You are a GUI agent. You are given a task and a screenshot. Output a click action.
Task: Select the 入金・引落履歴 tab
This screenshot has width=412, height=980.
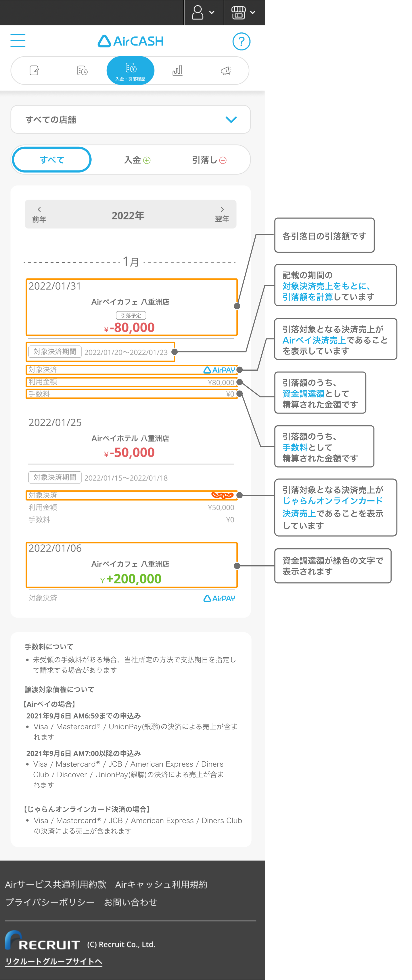[x=130, y=70]
